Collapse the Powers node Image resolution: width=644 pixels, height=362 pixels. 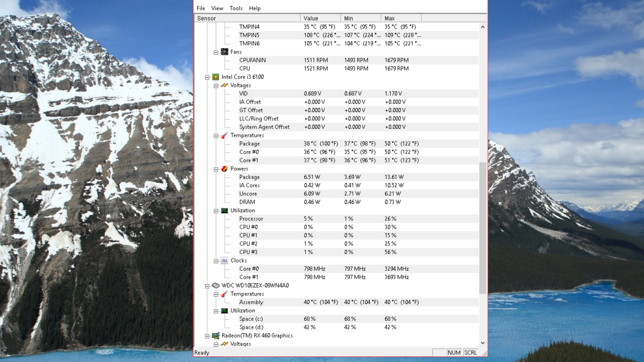(x=216, y=169)
